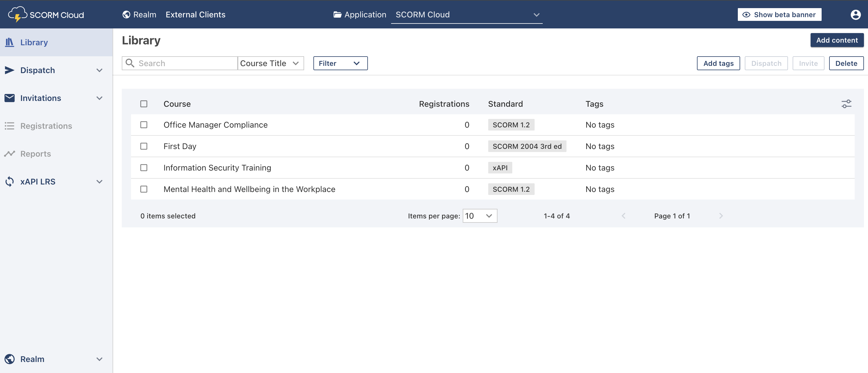Open the Items per page dropdown
This screenshot has width=868, height=373.
[480, 216]
